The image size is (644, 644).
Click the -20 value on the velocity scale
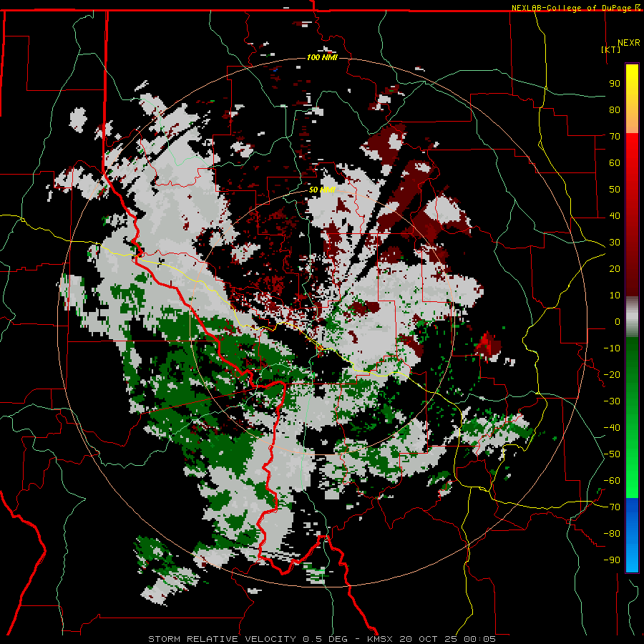point(612,374)
